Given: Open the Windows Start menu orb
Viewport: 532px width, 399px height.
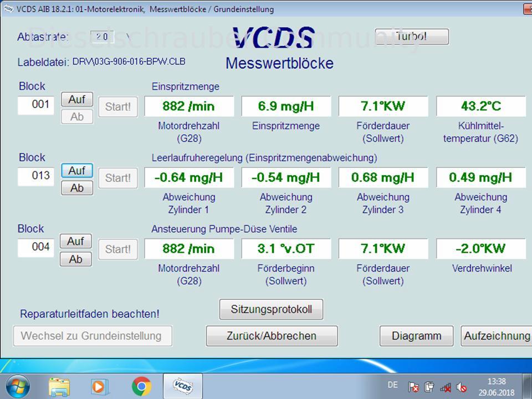Looking at the screenshot, I should pos(18,386).
